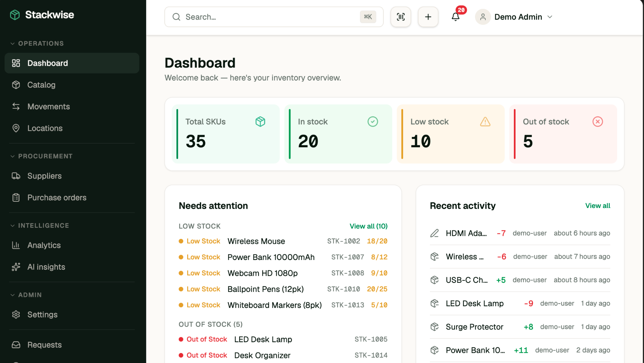The width and height of the screenshot is (644, 363).
Task: Click the Out of stock metric card
Action: (x=563, y=134)
